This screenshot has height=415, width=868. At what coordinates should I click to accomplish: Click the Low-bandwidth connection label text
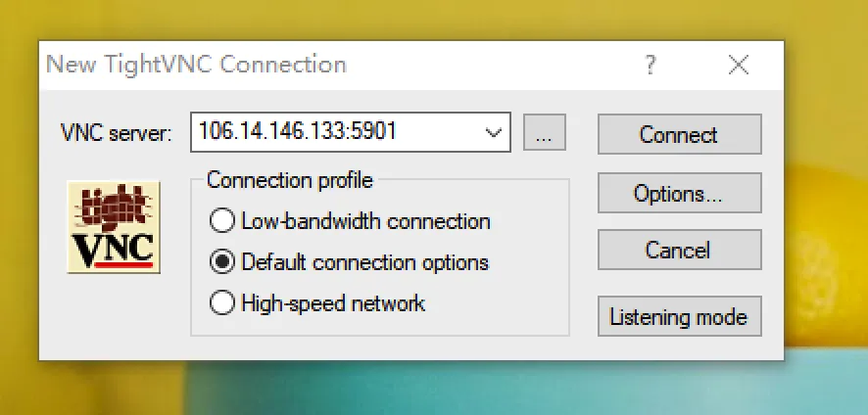365,221
